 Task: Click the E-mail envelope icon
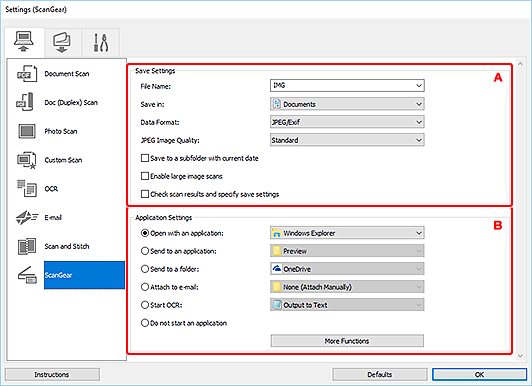coord(27,217)
